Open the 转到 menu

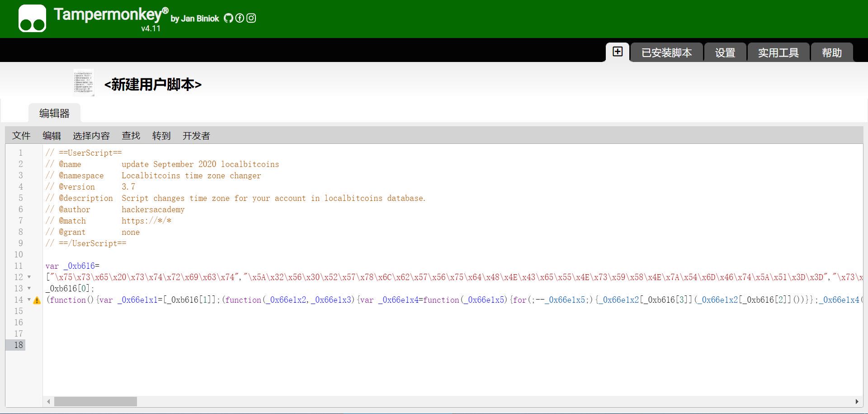[161, 136]
